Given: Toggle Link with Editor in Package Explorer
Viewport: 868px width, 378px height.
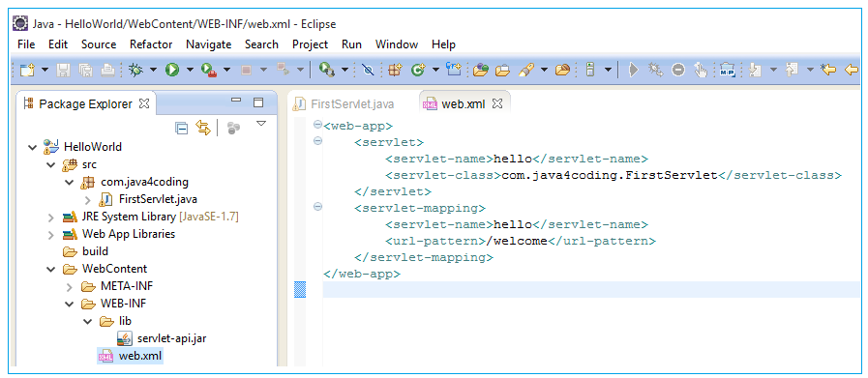Looking at the screenshot, I should pos(203,129).
